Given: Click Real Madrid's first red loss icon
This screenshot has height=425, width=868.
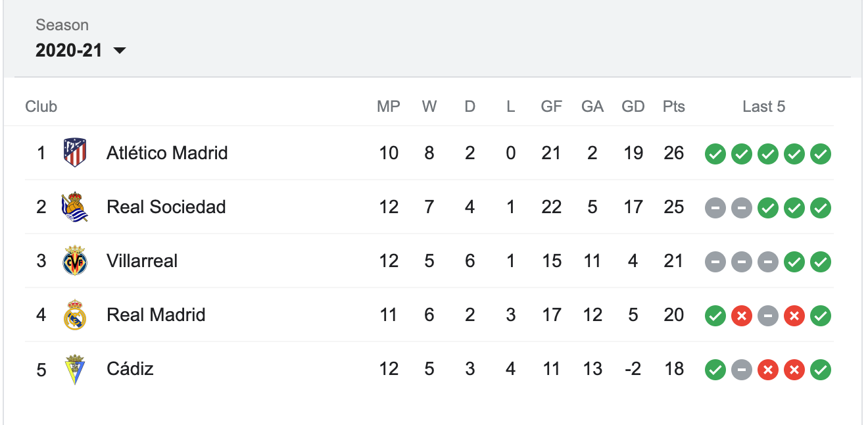Looking at the screenshot, I should 741,316.
